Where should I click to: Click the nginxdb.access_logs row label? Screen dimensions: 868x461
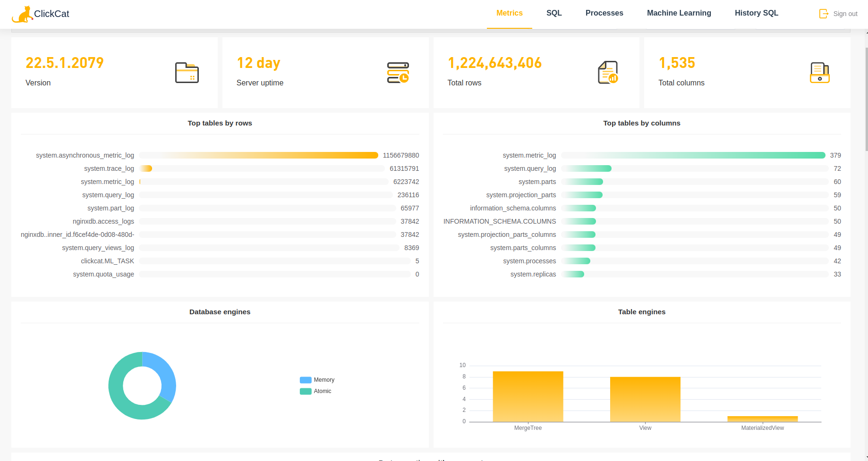(103, 221)
